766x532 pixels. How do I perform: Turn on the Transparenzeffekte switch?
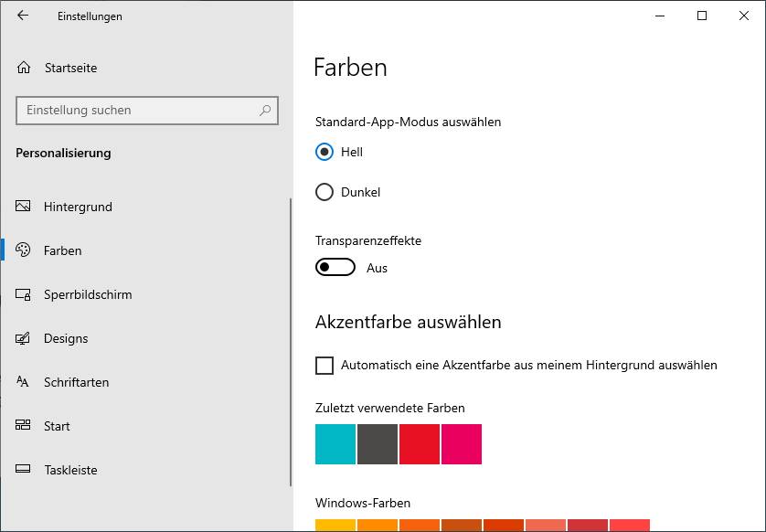click(x=335, y=268)
